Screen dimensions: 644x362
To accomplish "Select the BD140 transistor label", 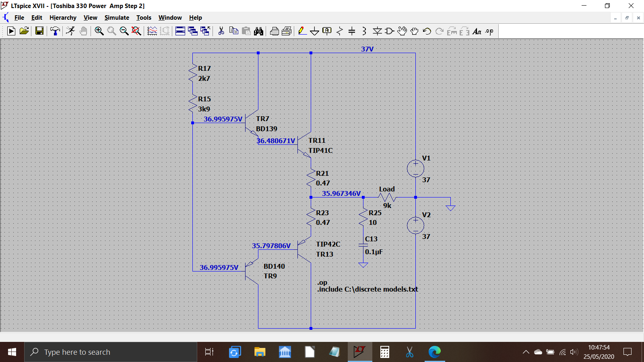I will pyautogui.click(x=274, y=266).
